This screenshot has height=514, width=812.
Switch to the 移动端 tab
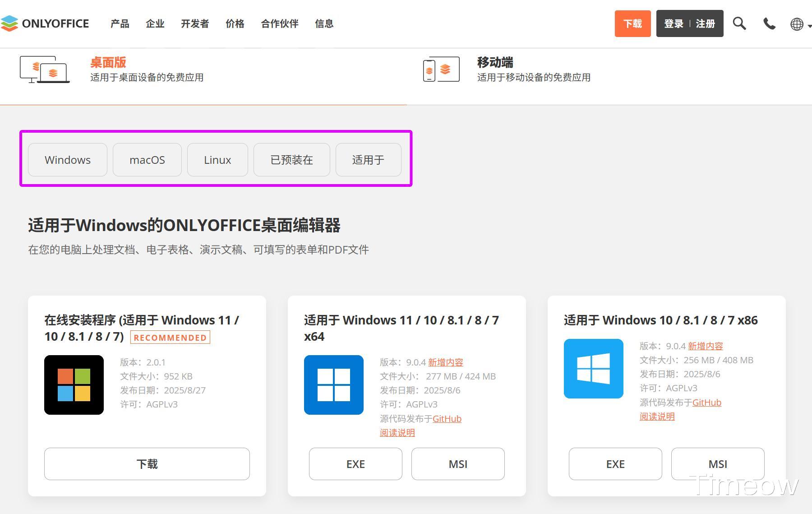[495, 62]
